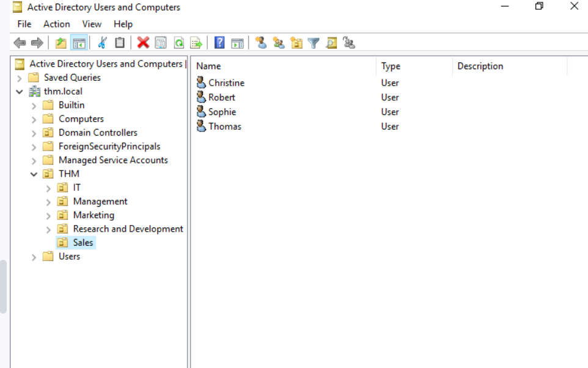The width and height of the screenshot is (588, 368).
Task: Create a new group with toolbar icon
Action: pyautogui.click(x=279, y=43)
